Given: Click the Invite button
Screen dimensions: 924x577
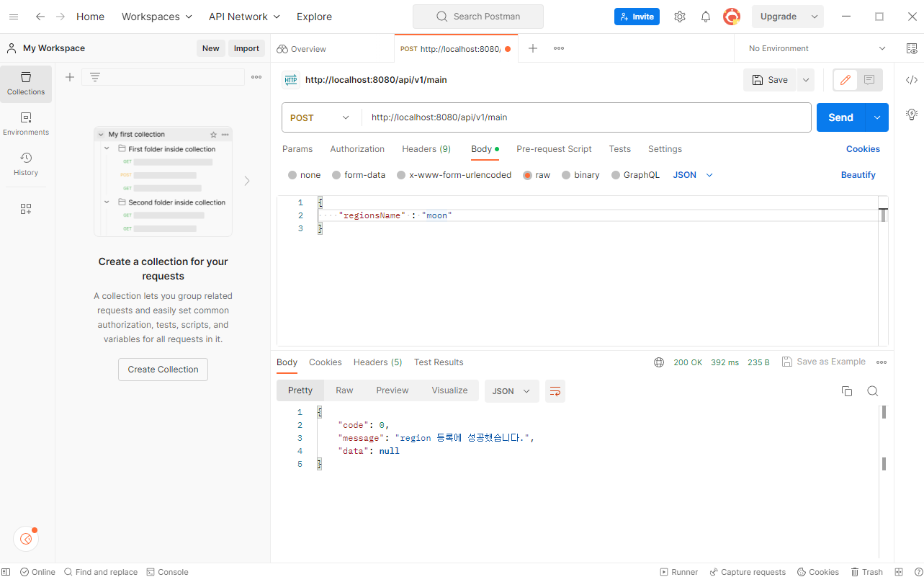Looking at the screenshot, I should point(637,17).
